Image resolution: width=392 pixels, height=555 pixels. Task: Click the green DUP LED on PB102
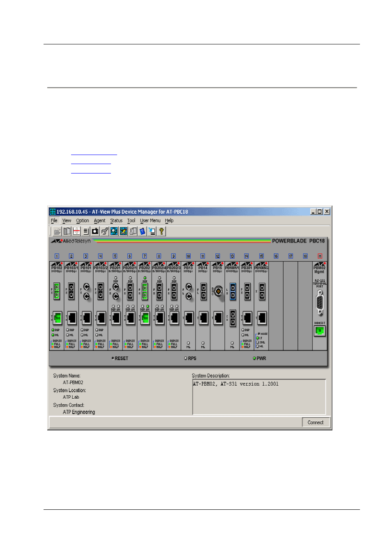[x=53, y=330]
